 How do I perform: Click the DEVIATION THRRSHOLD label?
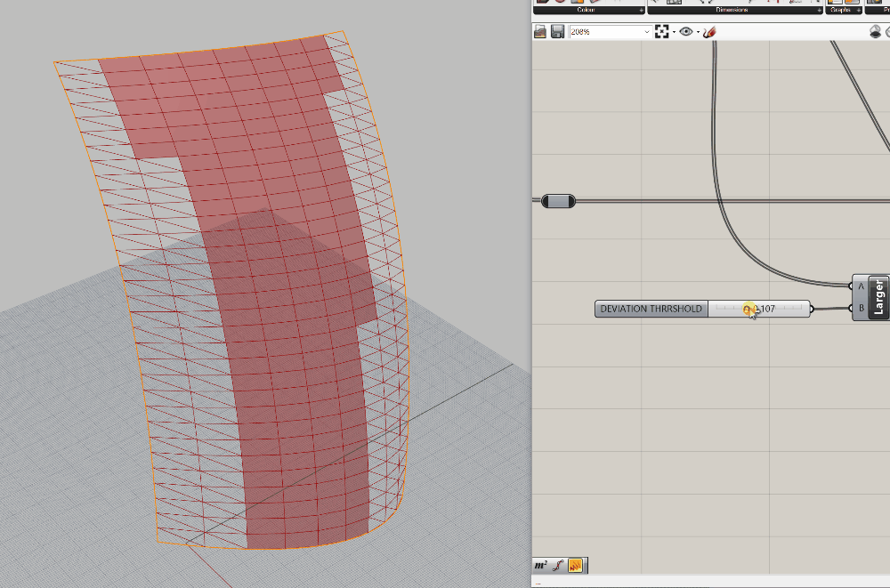coord(651,309)
